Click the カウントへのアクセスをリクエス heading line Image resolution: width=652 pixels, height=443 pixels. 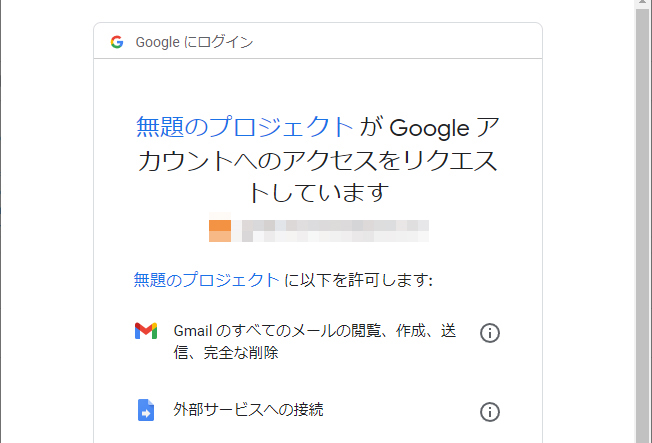tap(318, 160)
